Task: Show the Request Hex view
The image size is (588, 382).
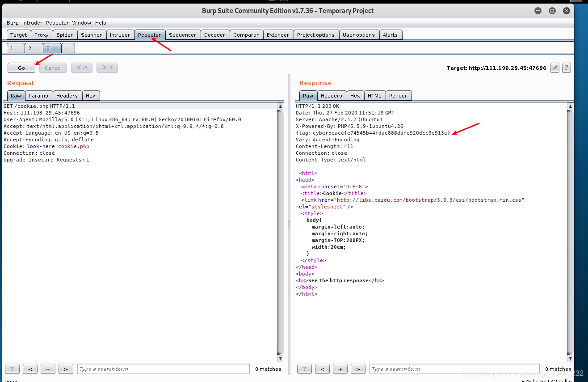Action: [91, 96]
